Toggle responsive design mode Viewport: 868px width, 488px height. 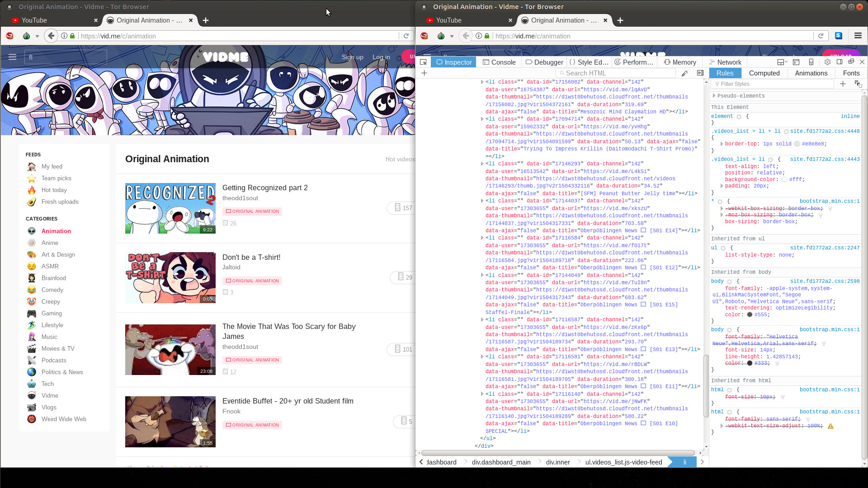[x=811, y=62]
